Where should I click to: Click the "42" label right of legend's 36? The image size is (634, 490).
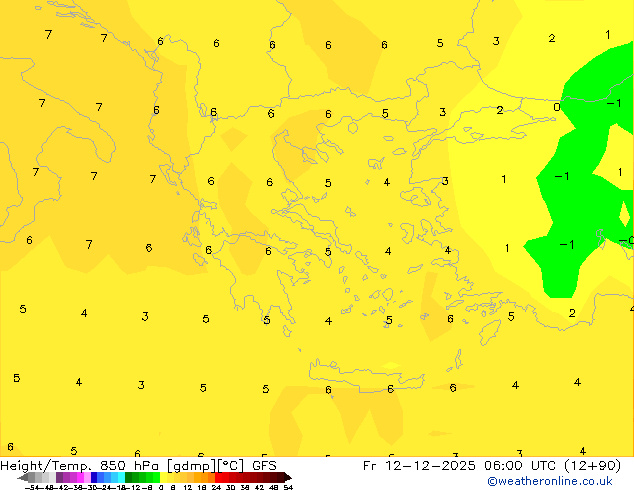[259, 487]
